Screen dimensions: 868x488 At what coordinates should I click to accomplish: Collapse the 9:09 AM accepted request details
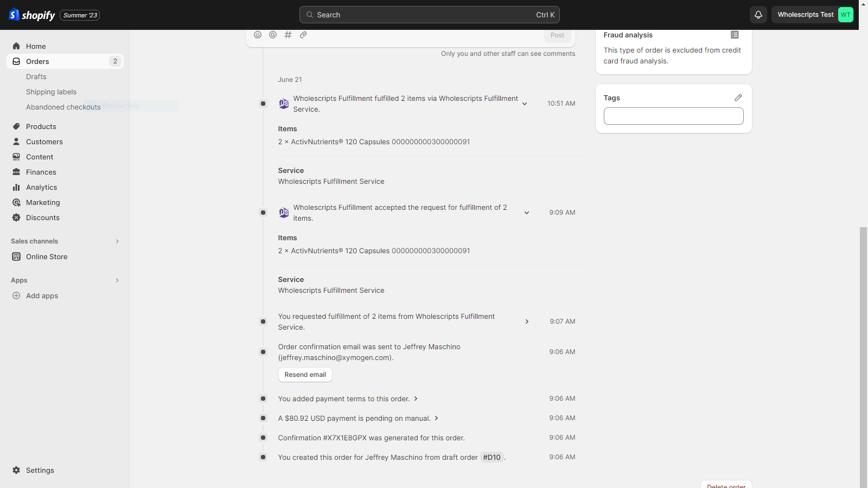click(526, 213)
